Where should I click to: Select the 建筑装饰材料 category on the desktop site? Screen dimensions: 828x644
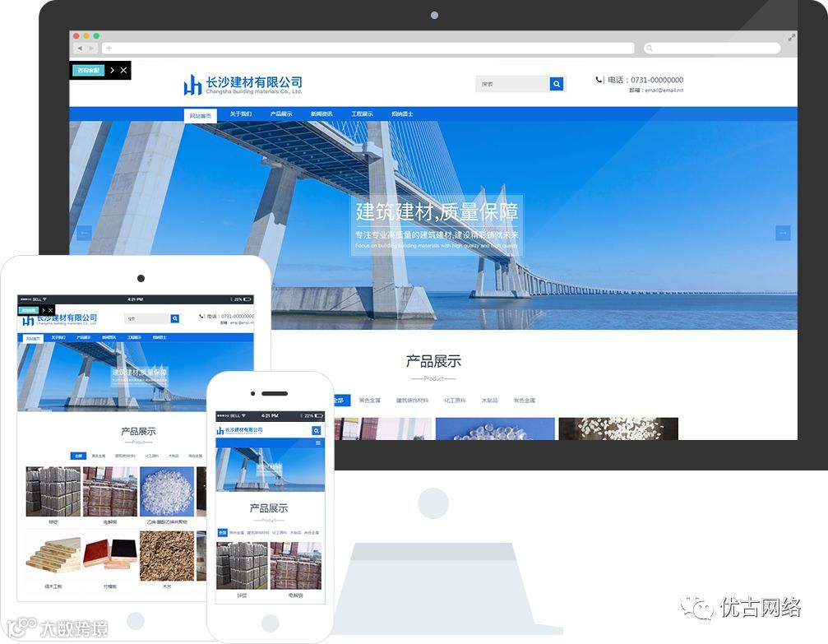pos(413,401)
